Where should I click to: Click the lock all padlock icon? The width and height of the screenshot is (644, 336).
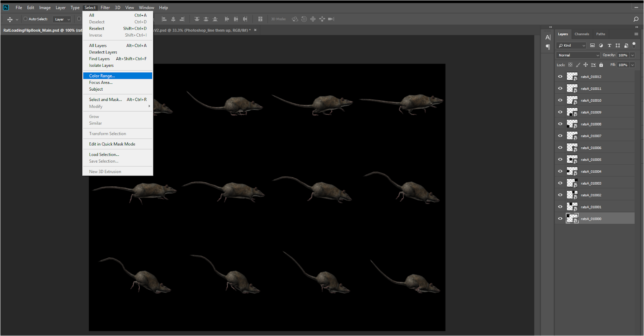[x=601, y=65]
